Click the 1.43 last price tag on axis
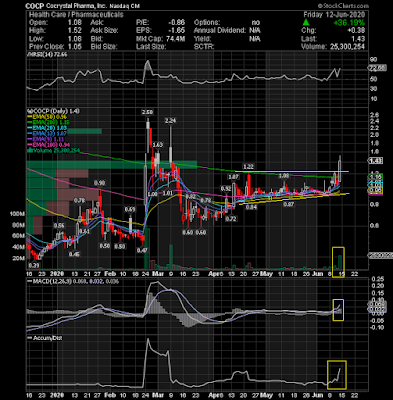 coord(376,161)
